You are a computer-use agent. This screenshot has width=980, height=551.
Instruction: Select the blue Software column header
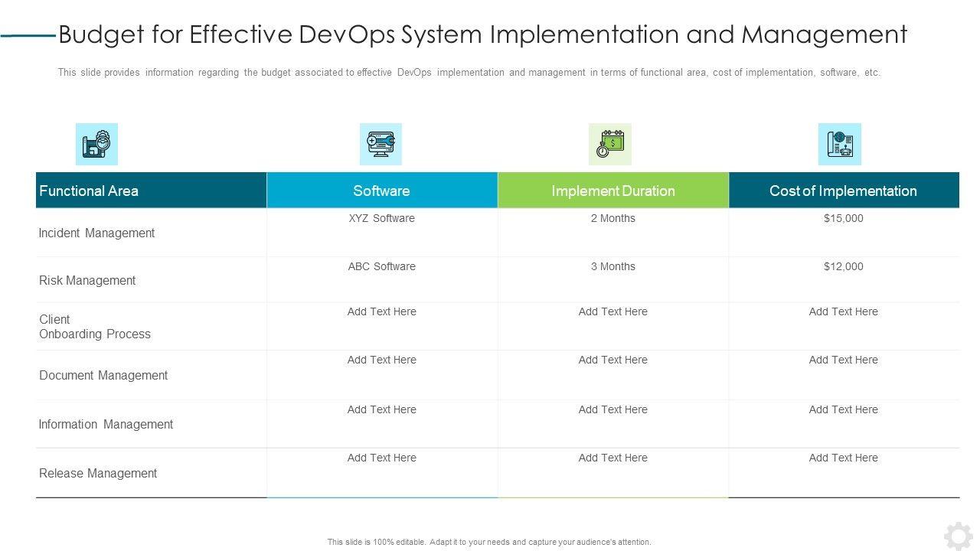(x=381, y=191)
